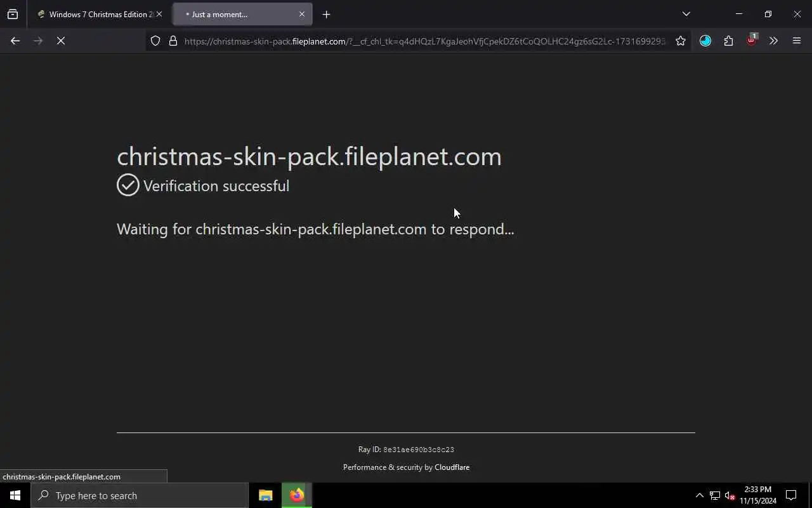The width and height of the screenshot is (812, 508).
Task: Open clock showing 2:33 PM
Action: tap(758, 495)
